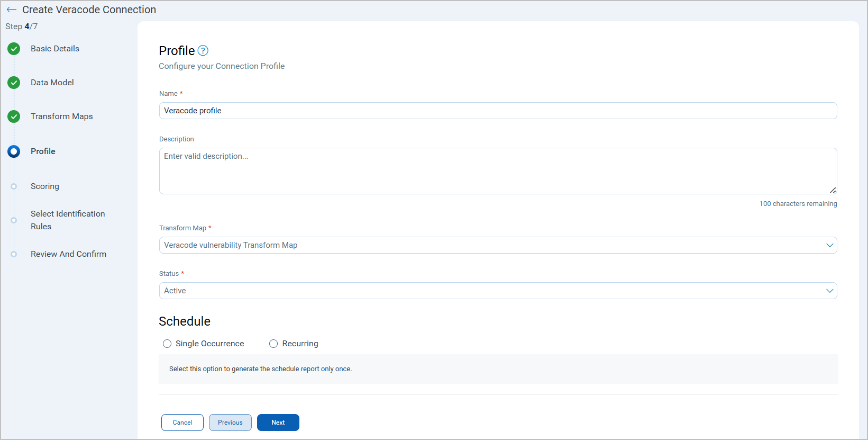Go to the Data Model step
The width and height of the screenshot is (868, 440).
52,83
